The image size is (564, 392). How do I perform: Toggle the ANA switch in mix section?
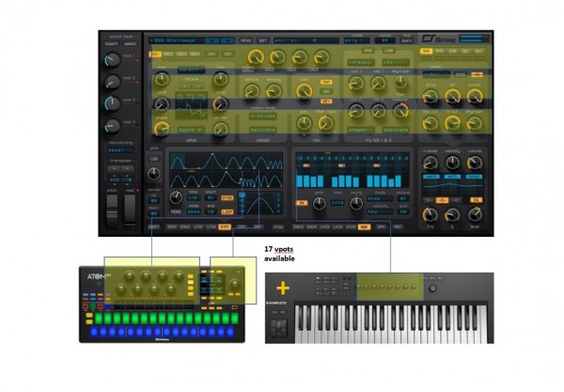[x=326, y=83]
